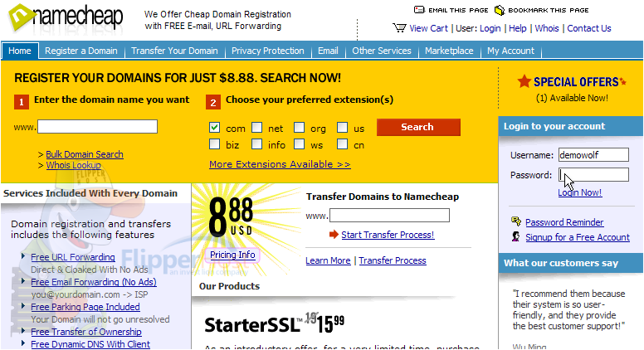Switch to the Privacy Protection tab
644x350 pixels.
click(268, 51)
